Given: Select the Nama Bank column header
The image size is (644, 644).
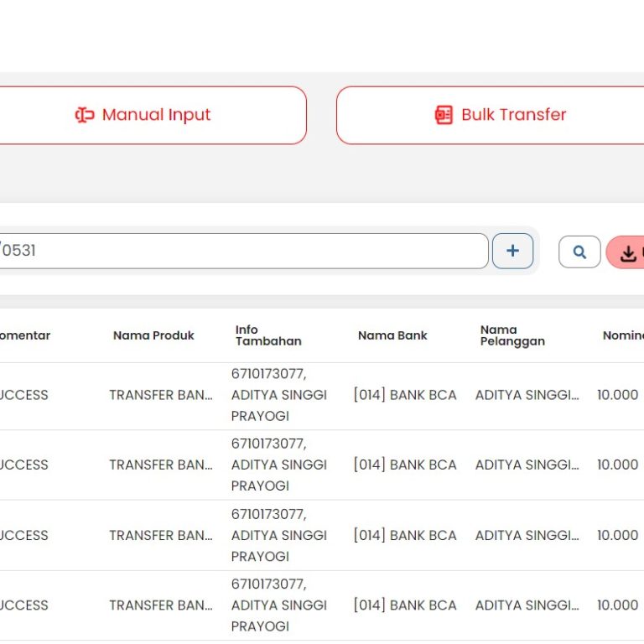Looking at the screenshot, I should click(x=392, y=335).
